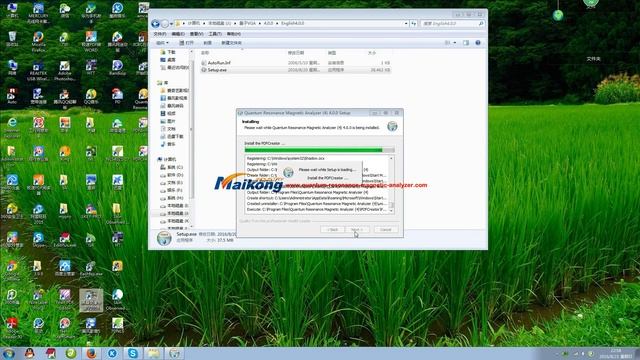Click the Setup.exe icon in details pane
Image resolution: width=640 pixels, height=360 pixels.
[x=164, y=238]
